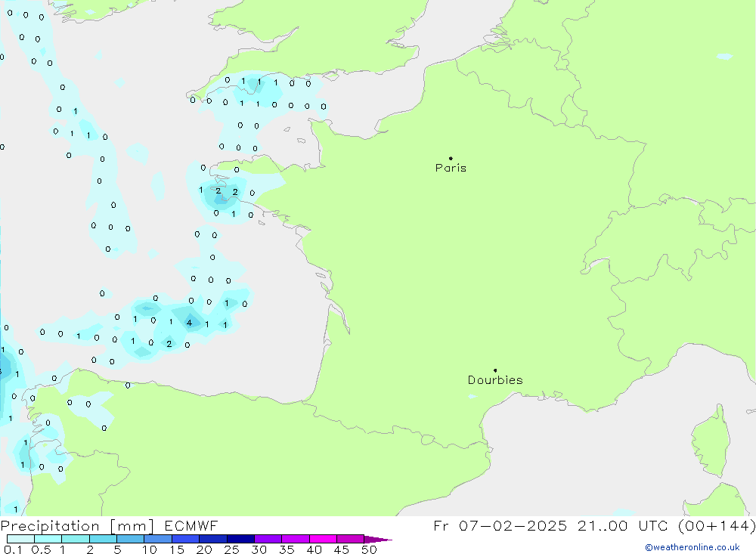Click the Paris city label

(451, 168)
